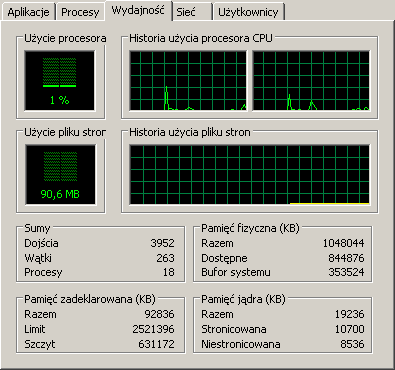Click the committed memory Limit value 2521396
The height and width of the screenshot is (370, 395).
[x=153, y=329]
